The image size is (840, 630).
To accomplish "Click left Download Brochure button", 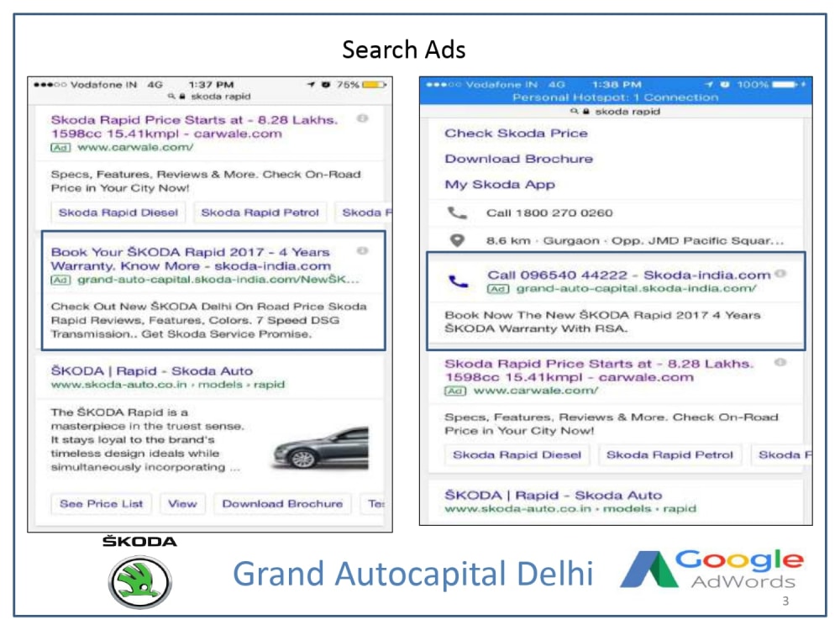I will [x=282, y=504].
